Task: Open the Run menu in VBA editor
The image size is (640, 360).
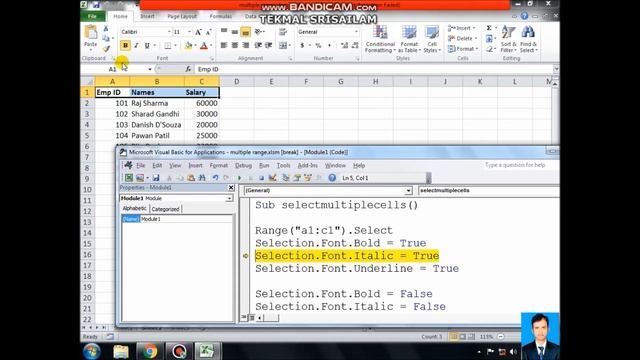Action: (x=264, y=165)
